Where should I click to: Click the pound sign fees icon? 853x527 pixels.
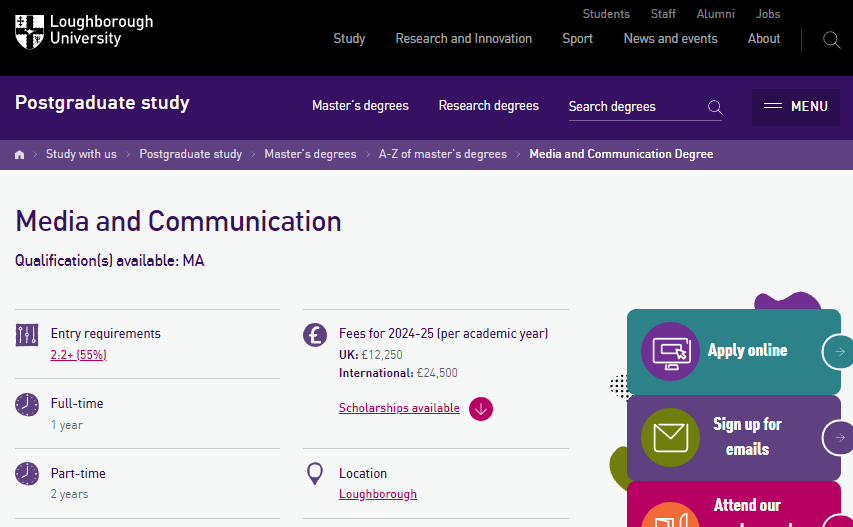[315, 334]
